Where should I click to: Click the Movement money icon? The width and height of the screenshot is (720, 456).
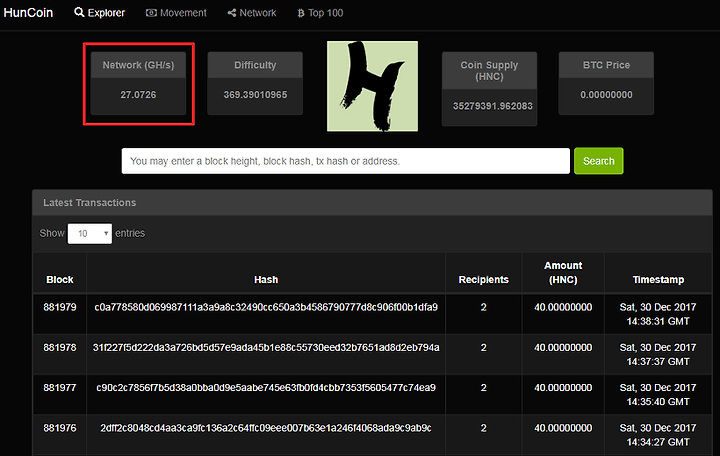click(x=151, y=13)
